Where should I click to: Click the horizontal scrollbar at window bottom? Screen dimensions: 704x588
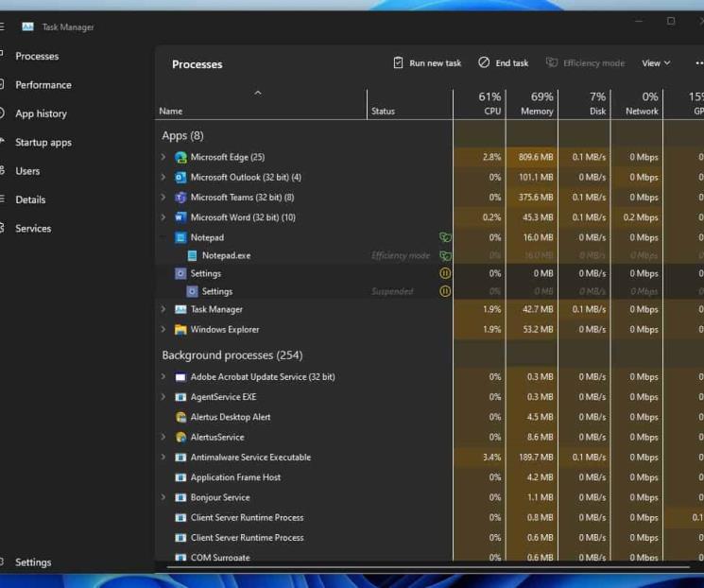click(428, 567)
